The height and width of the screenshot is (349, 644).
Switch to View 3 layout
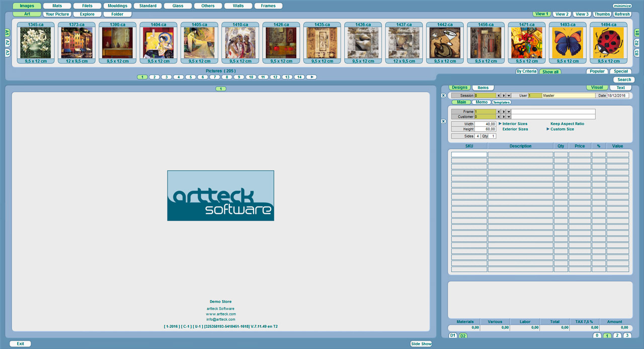coord(582,14)
